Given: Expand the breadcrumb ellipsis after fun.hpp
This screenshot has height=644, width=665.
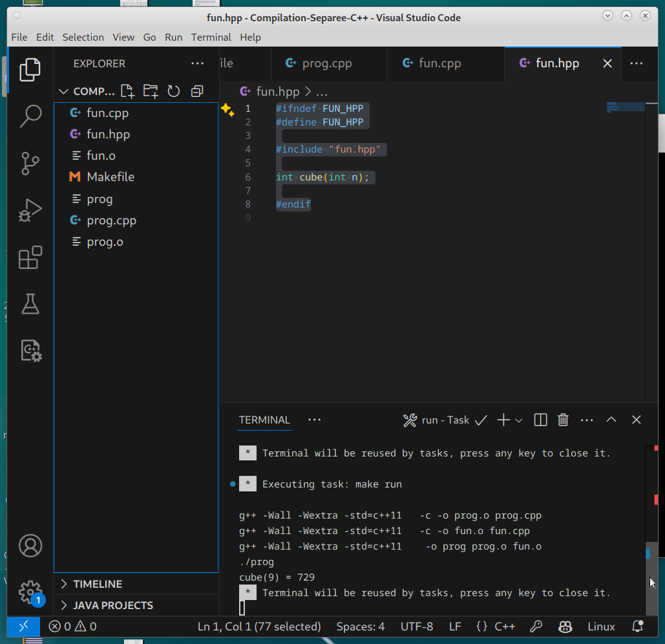Looking at the screenshot, I should [321, 92].
